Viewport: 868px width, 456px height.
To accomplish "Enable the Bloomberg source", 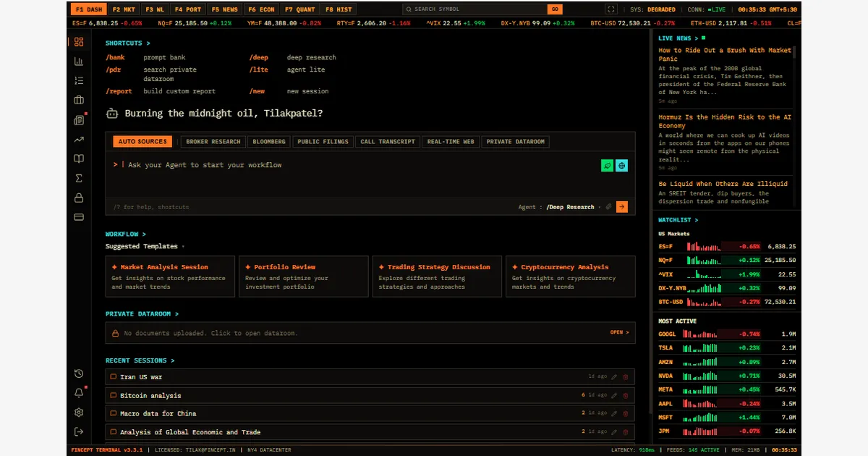I will tap(269, 142).
